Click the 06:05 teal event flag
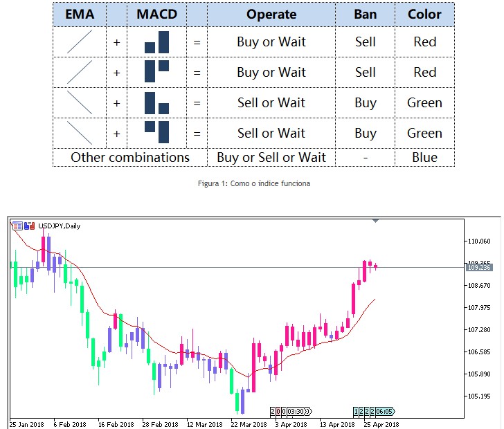Screen dimensions: 504x429 tap(384, 411)
